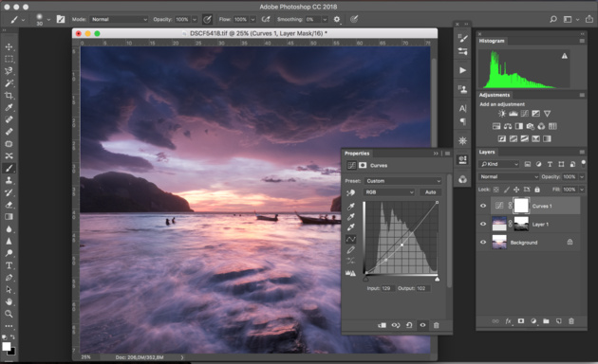
Task: Switch to the Histogram panel tab
Action: (492, 41)
